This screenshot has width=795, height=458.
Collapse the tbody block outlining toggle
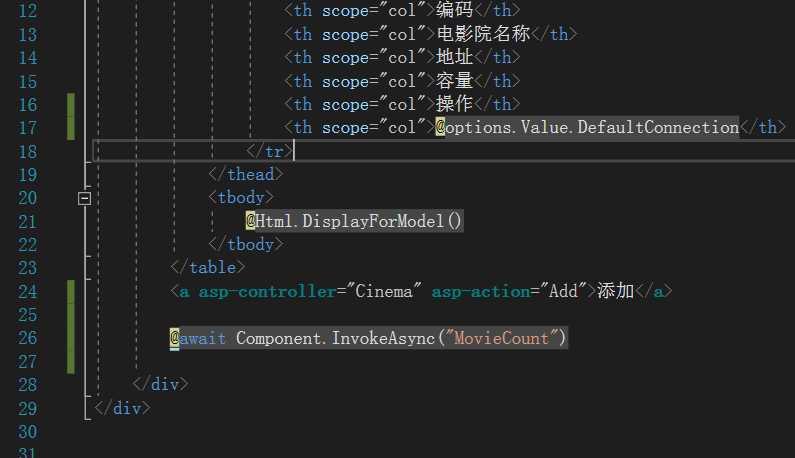click(84, 198)
